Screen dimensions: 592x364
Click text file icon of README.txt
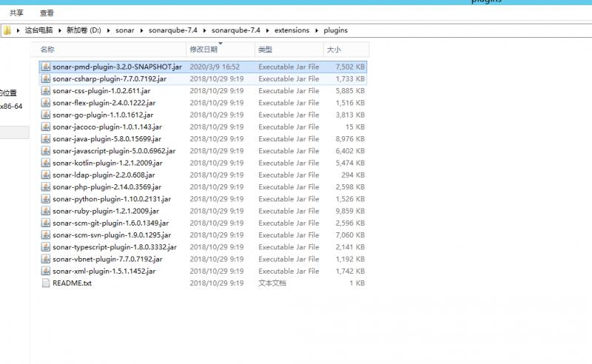(46, 283)
